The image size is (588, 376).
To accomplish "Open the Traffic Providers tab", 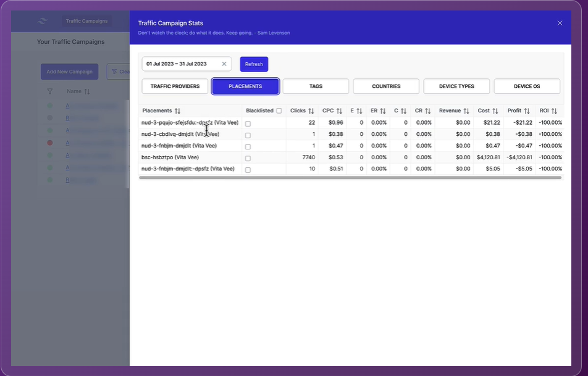I will [x=175, y=86].
